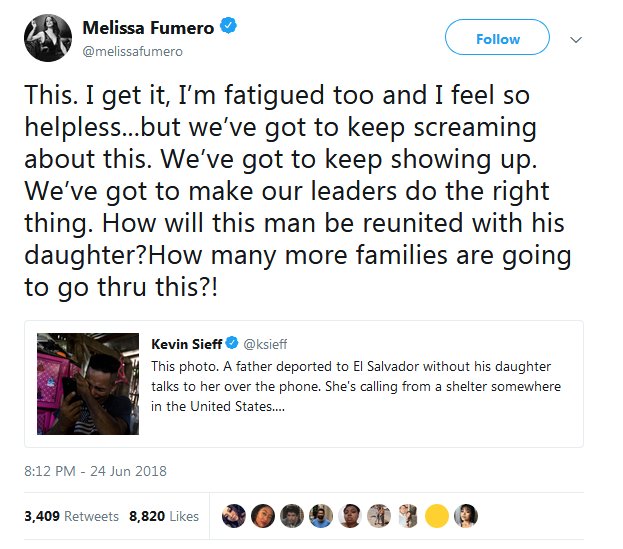Open the third liker avatar in the row
Screen dimensions: 623x549
point(291,516)
